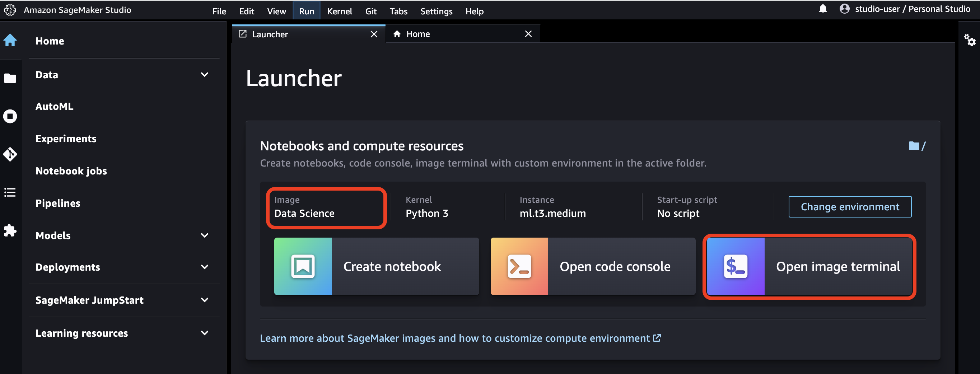Switch to the Home tab
Viewport: 980px width, 374px height.
coord(463,34)
